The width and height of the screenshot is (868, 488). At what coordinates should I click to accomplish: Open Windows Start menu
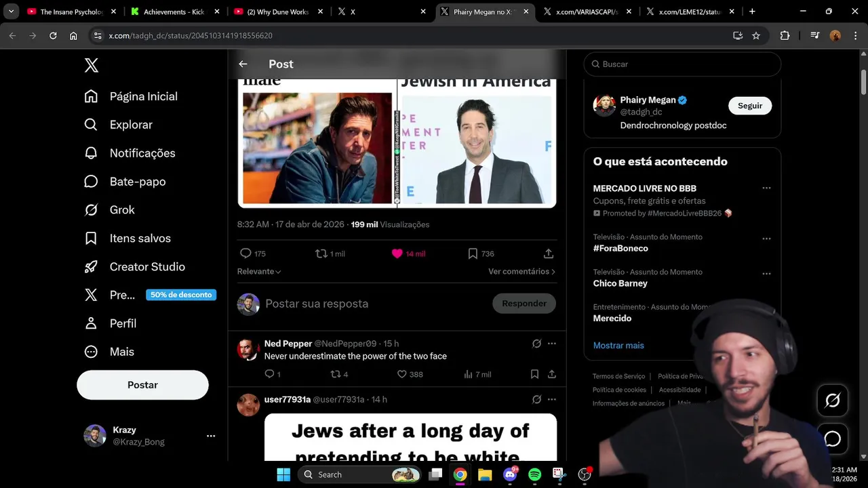[x=283, y=474]
